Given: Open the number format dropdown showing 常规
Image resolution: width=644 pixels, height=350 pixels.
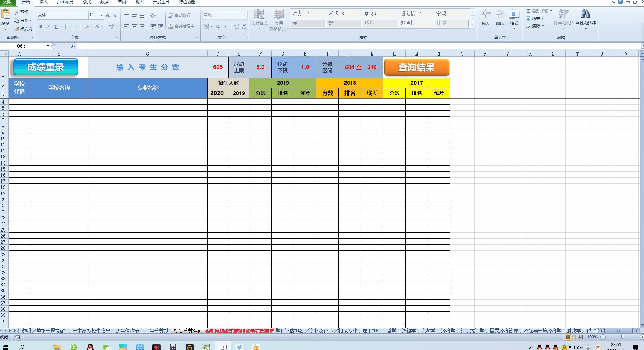Looking at the screenshot, I should 245,15.
